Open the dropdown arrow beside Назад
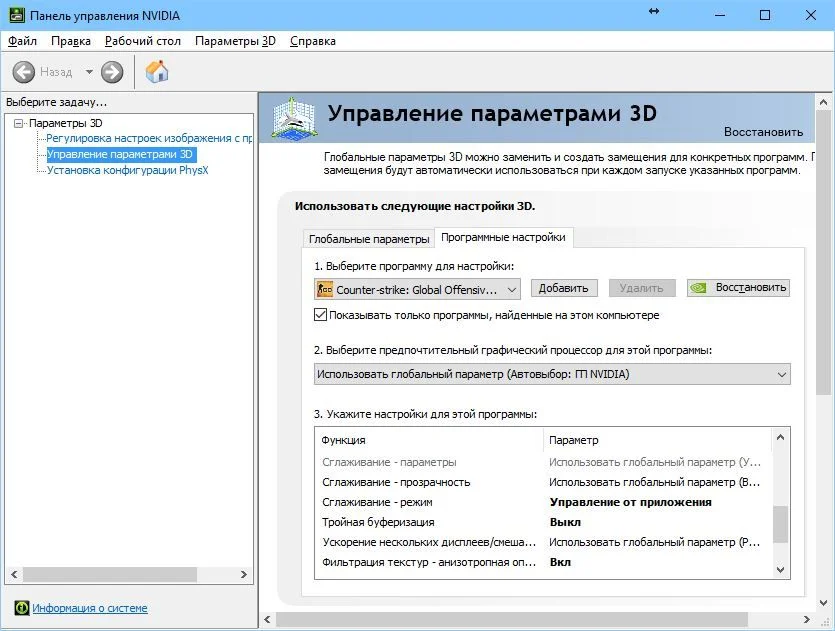The height and width of the screenshot is (631, 835). [x=88, y=71]
